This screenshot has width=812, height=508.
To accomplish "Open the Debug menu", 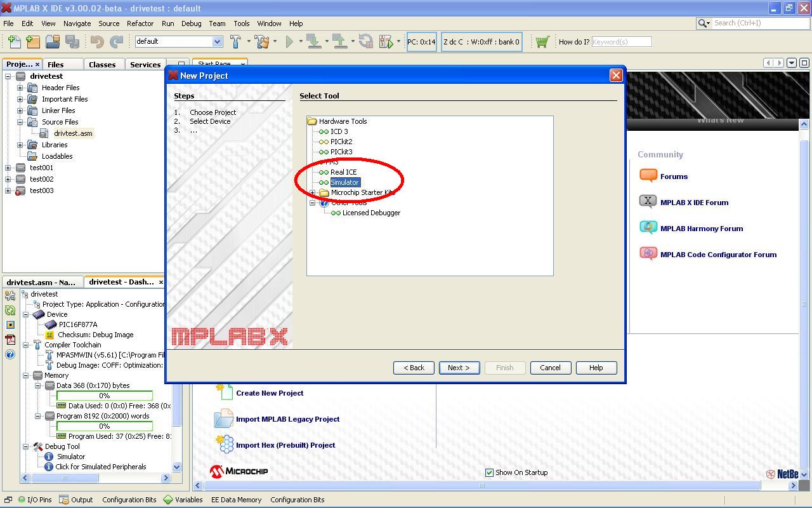I will pos(191,23).
